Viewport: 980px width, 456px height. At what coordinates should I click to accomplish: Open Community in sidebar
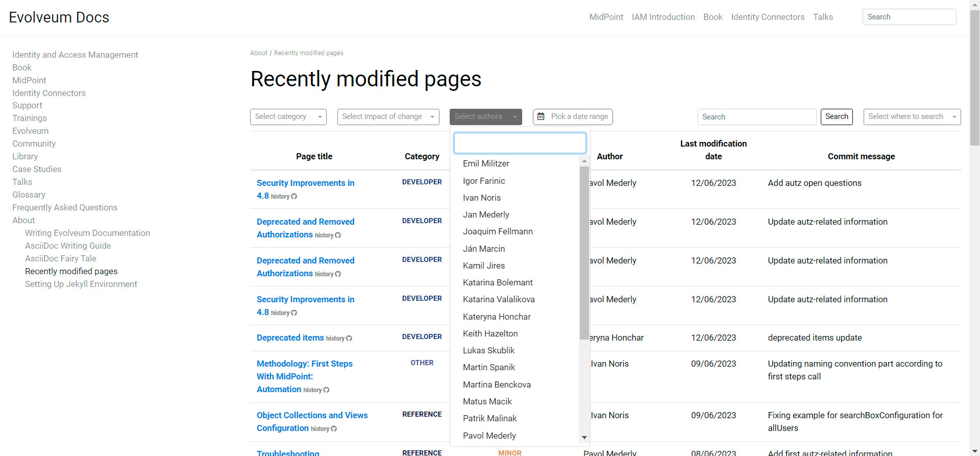coord(34,143)
